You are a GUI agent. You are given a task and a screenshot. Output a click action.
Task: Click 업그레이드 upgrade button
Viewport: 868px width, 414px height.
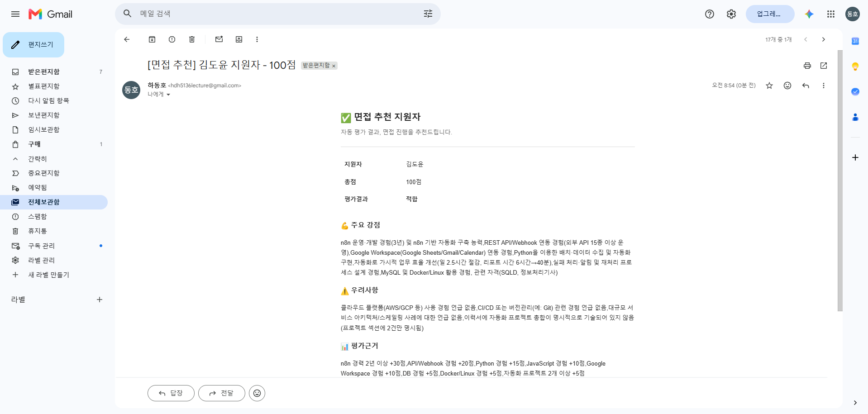click(x=770, y=14)
